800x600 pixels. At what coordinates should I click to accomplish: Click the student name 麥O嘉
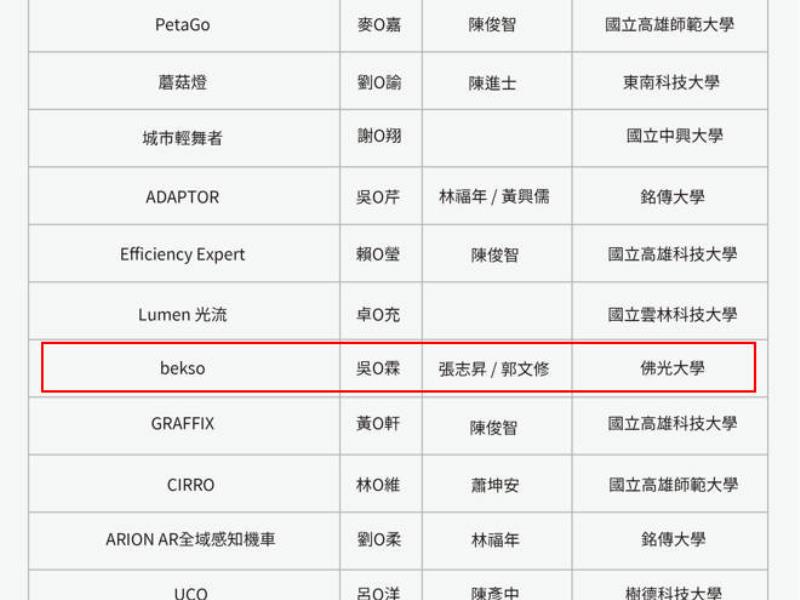click(x=379, y=25)
